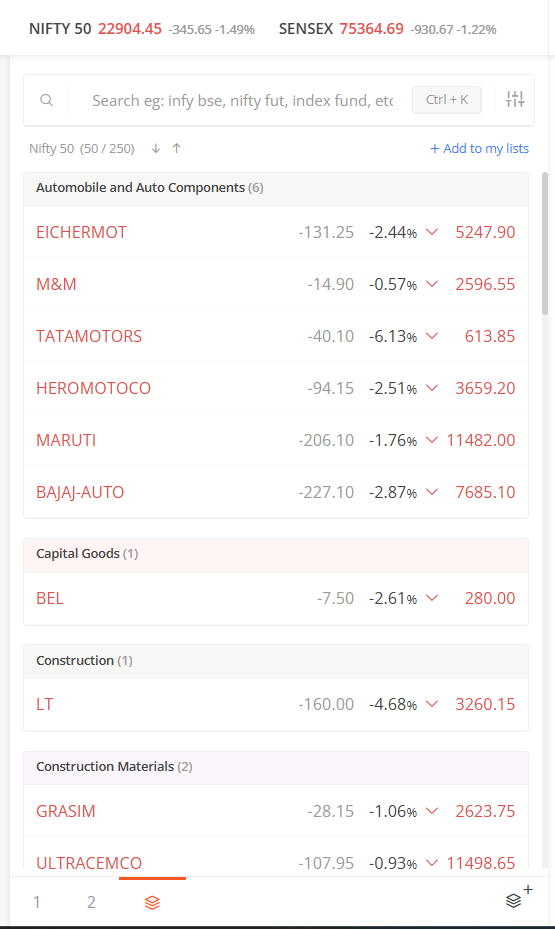Viewport: 555px width, 929px height.
Task: Sort list ascending with up arrow
Action: tap(177, 148)
